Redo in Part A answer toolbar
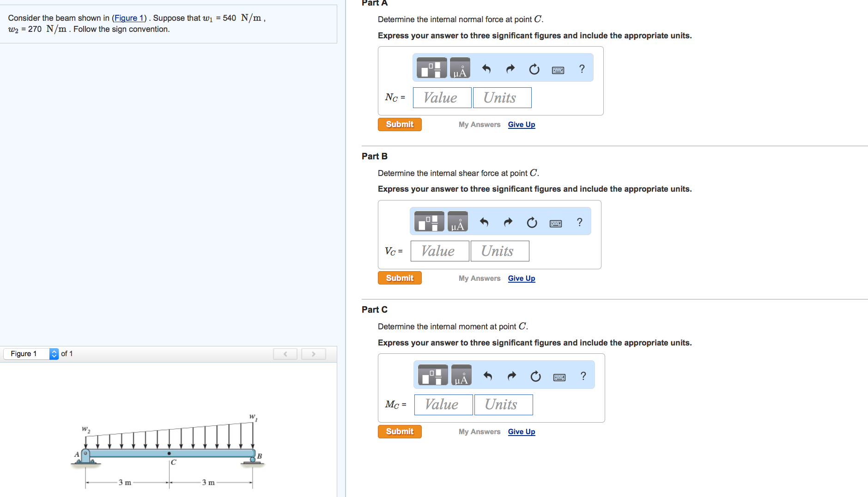 pos(510,69)
